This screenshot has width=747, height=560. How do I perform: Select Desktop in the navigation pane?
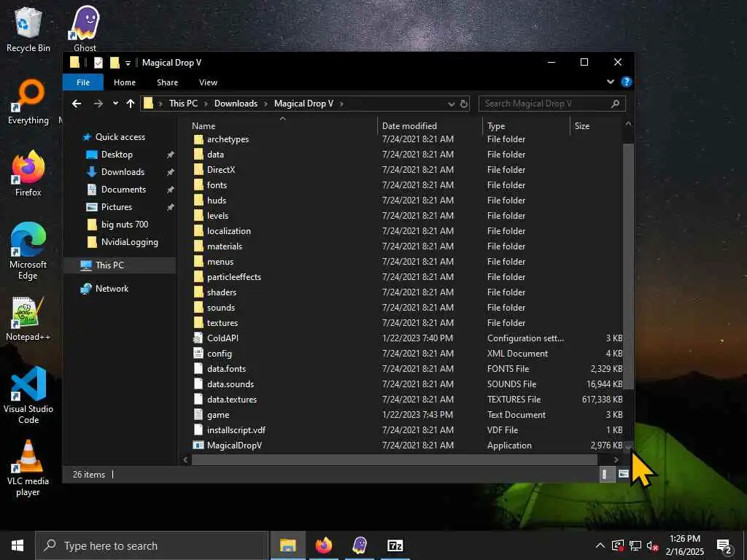[x=117, y=155]
